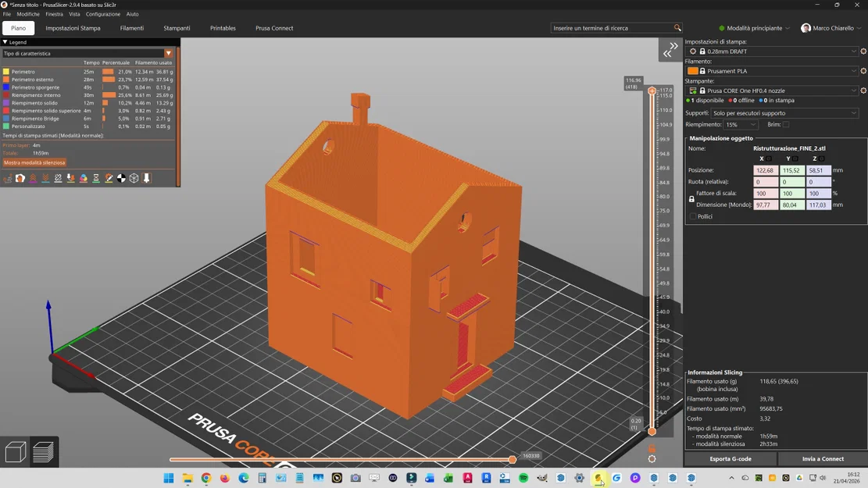The image size is (868, 488).
Task: Open Spotify from the taskbar
Action: 523,478
